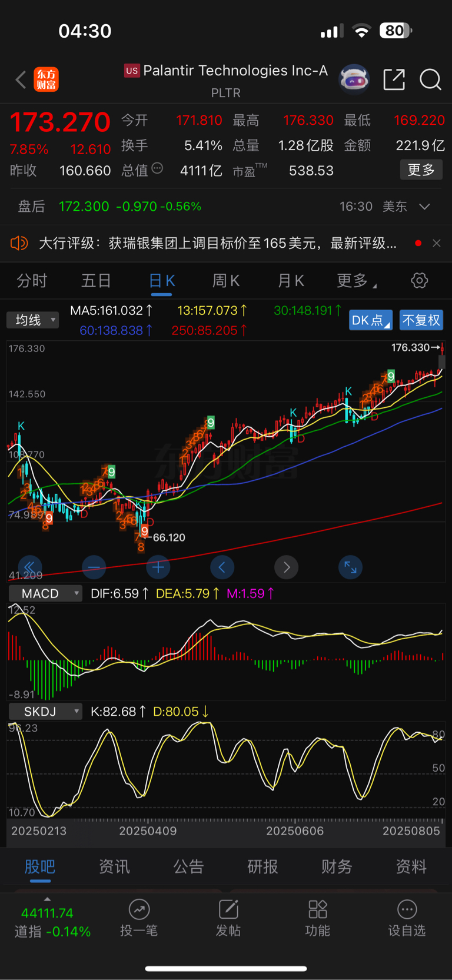Select the 周K tab

(x=225, y=281)
